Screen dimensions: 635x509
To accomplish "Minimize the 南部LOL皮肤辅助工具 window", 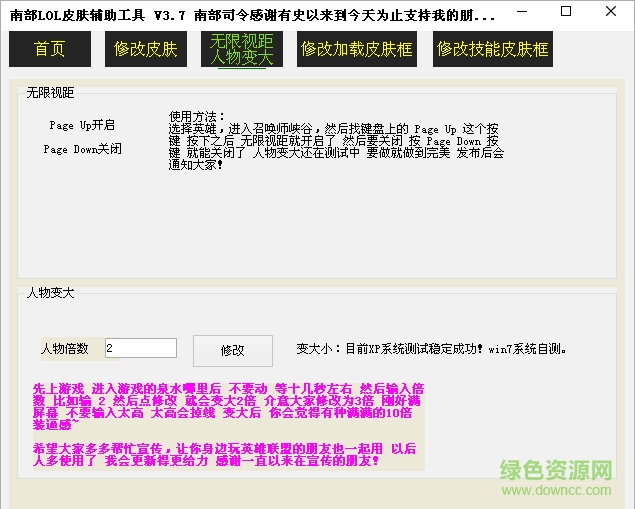I will coord(522,12).
